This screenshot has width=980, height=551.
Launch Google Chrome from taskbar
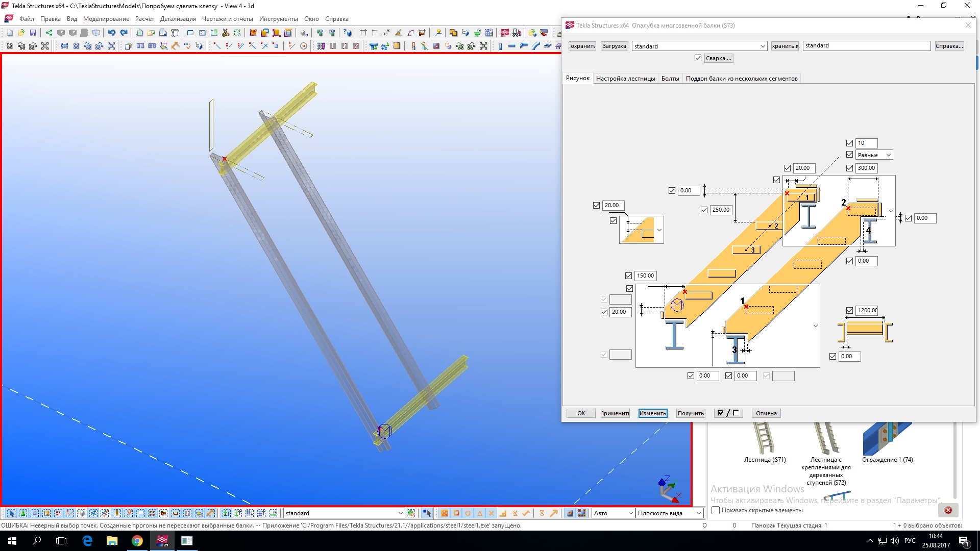tap(137, 541)
